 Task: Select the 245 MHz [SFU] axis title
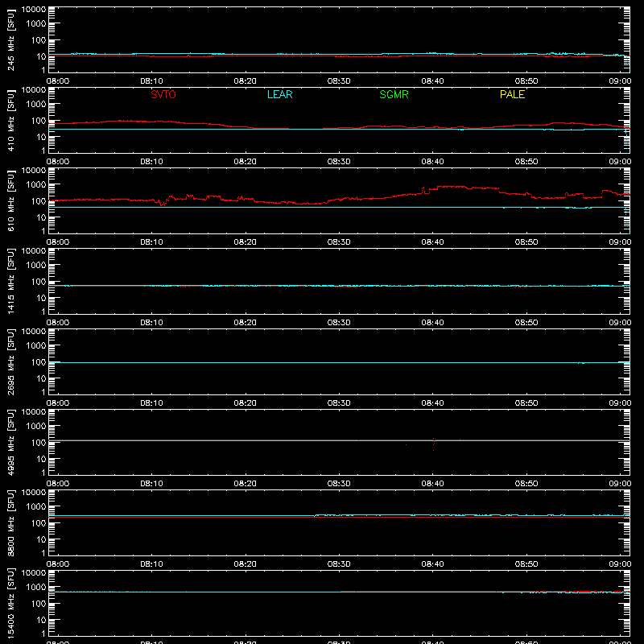coord(10,39)
